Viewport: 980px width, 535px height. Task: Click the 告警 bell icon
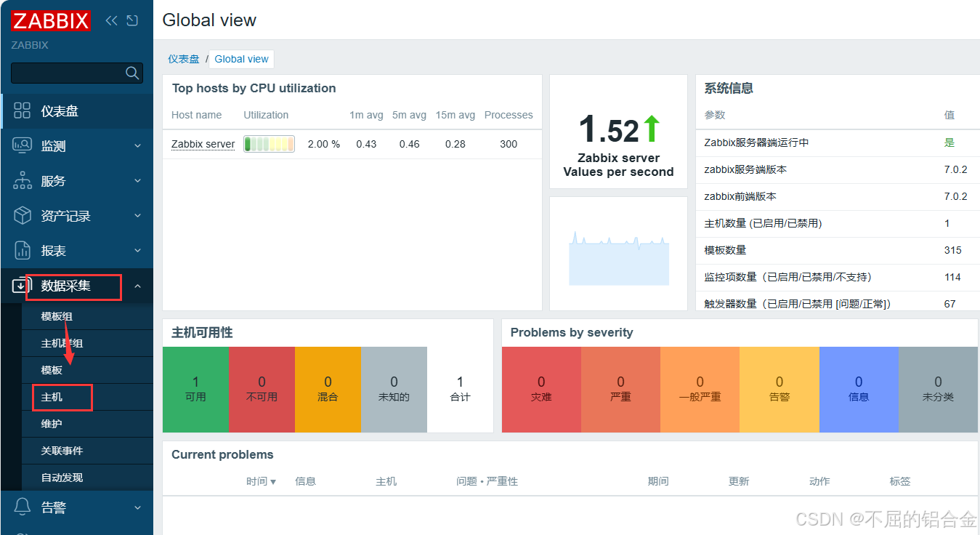[23, 507]
